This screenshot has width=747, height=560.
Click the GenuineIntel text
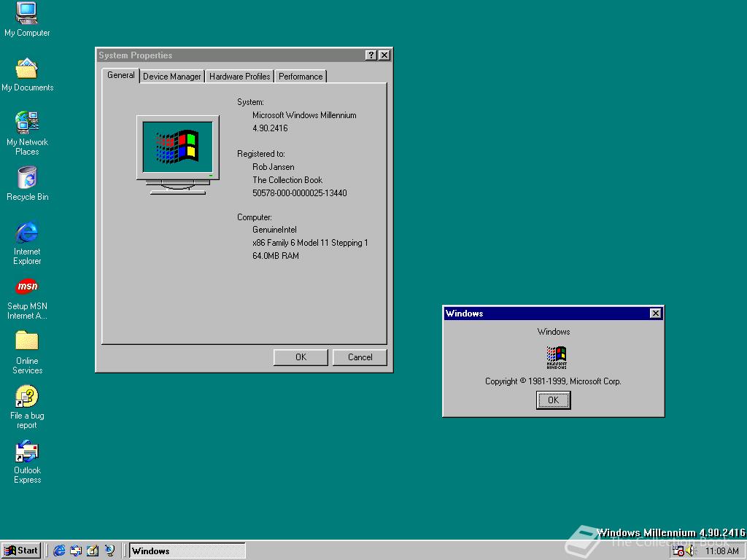pyautogui.click(x=274, y=230)
